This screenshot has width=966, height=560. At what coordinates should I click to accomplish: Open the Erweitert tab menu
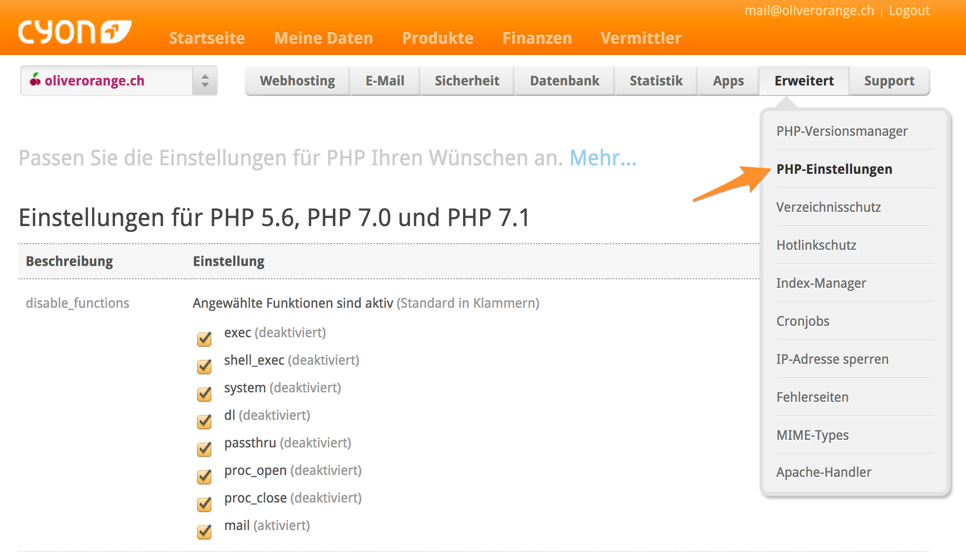point(804,81)
